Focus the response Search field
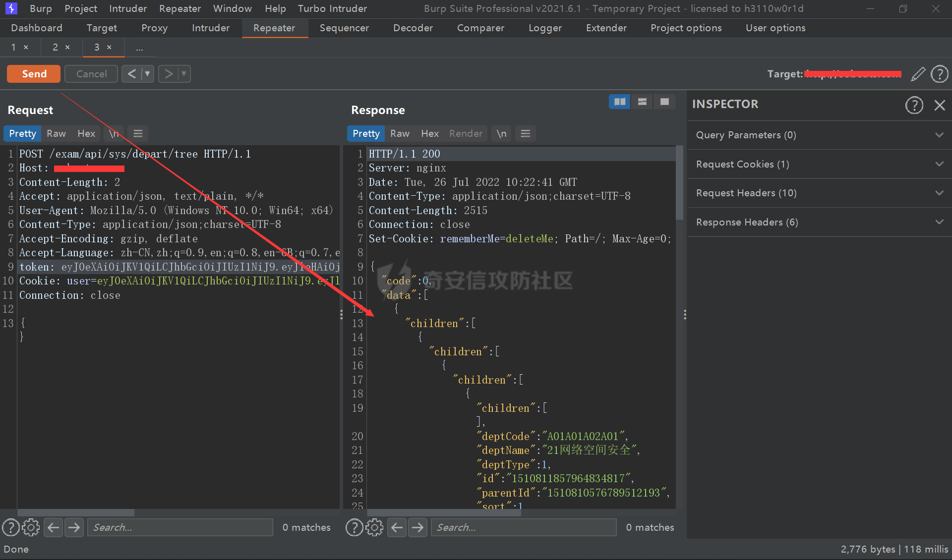This screenshot has height=560, width=952. click(524, 527)
